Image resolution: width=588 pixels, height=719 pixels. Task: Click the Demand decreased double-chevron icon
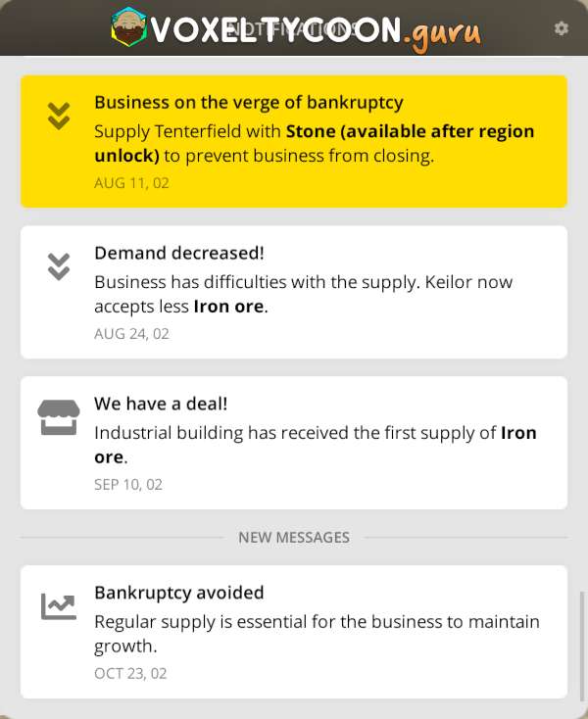59,266
